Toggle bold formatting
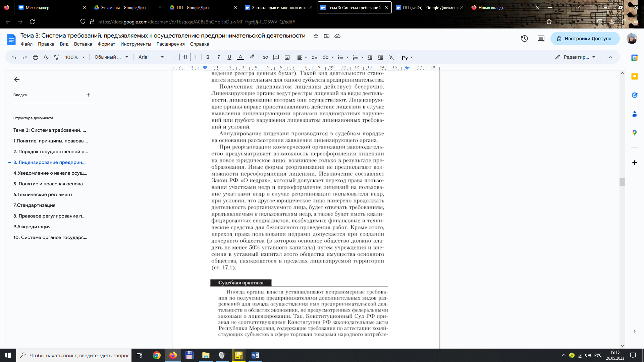644x362 pixels. [208, 57]
